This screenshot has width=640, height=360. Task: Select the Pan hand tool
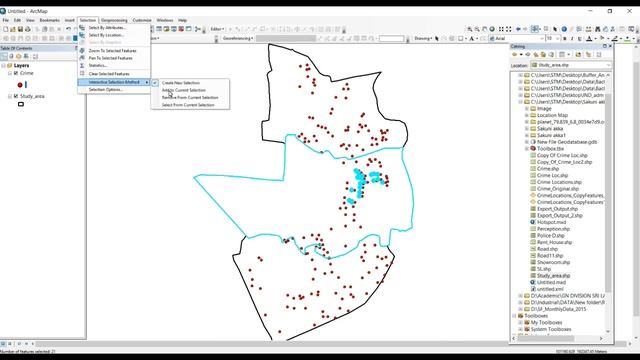tap(484, 29)
